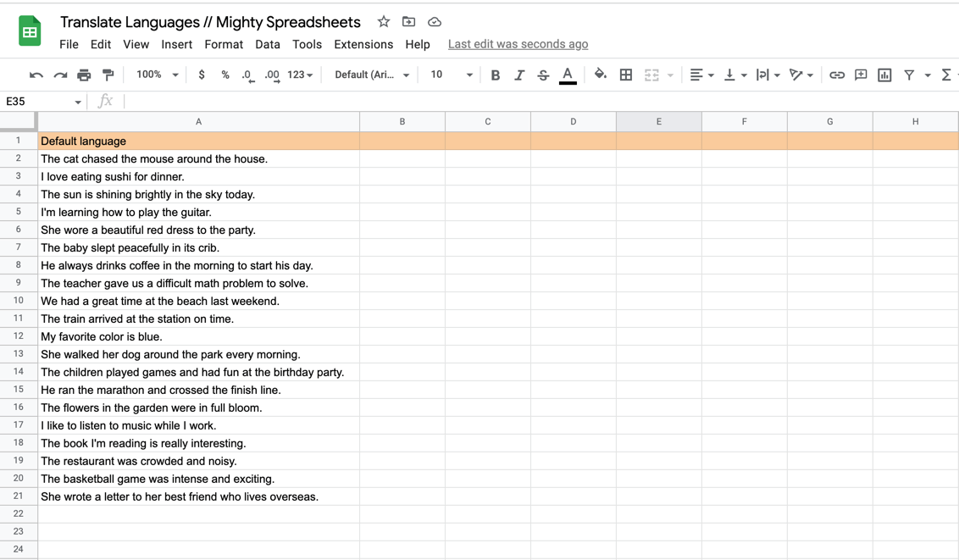Open the text color picker
The height and width of the screenshot is (560, 959).
(x=568, y=75)
